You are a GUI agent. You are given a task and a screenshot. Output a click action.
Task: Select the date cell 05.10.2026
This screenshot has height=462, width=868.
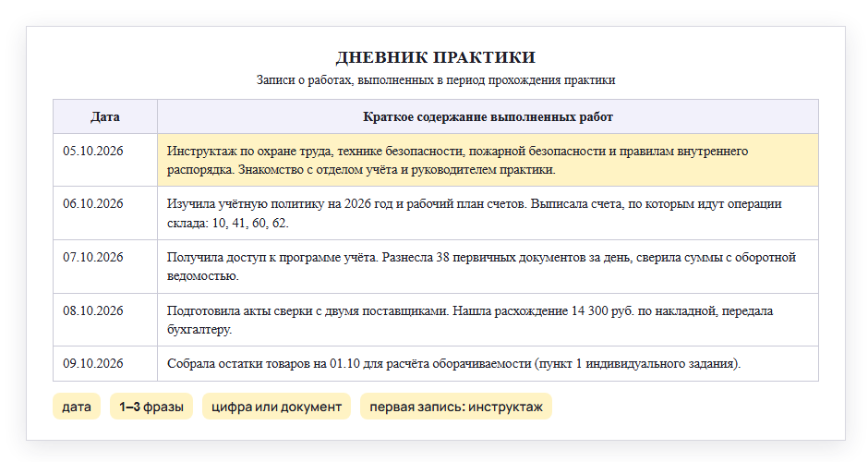[105, 160]
